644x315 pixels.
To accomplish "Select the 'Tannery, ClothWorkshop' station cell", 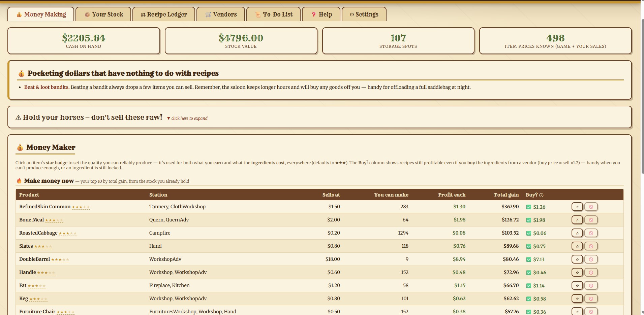I will coord(177,207).
